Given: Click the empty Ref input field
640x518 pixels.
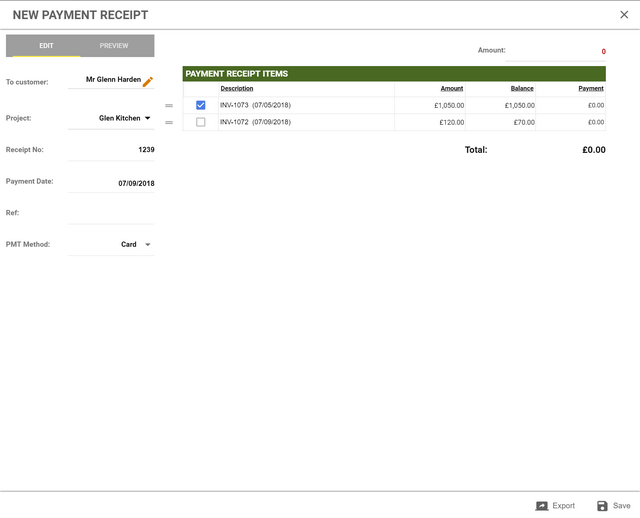Looking at the screenshot, I should 111,213.
